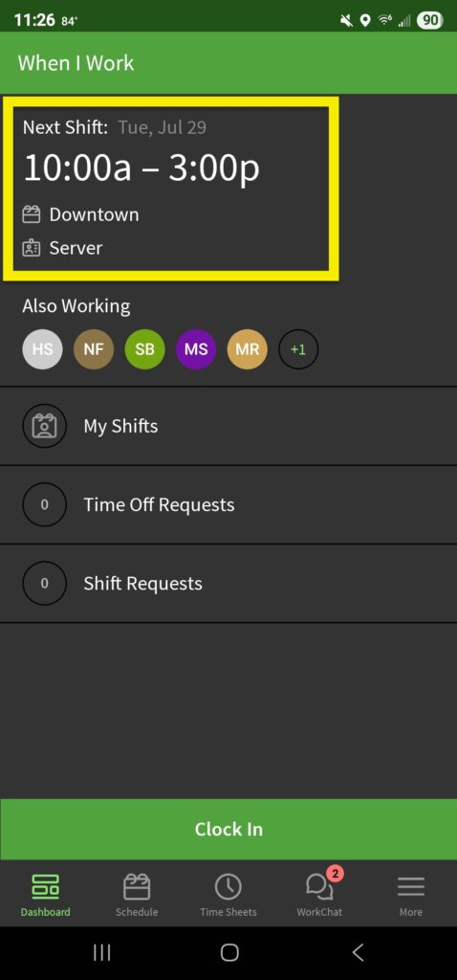Open the Time Sheets clock icon
Screen dimensions: 457x980
[228, 886]
